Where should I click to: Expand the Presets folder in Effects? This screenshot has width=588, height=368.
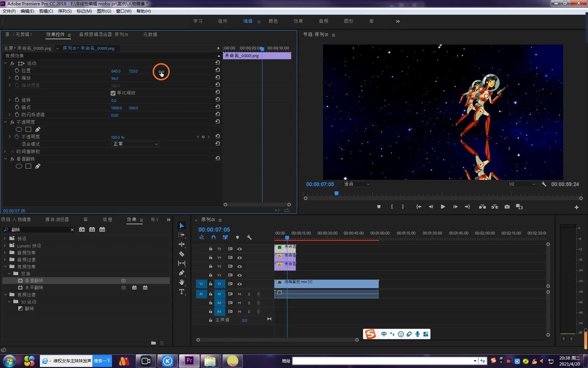click(x=5, y=238)
